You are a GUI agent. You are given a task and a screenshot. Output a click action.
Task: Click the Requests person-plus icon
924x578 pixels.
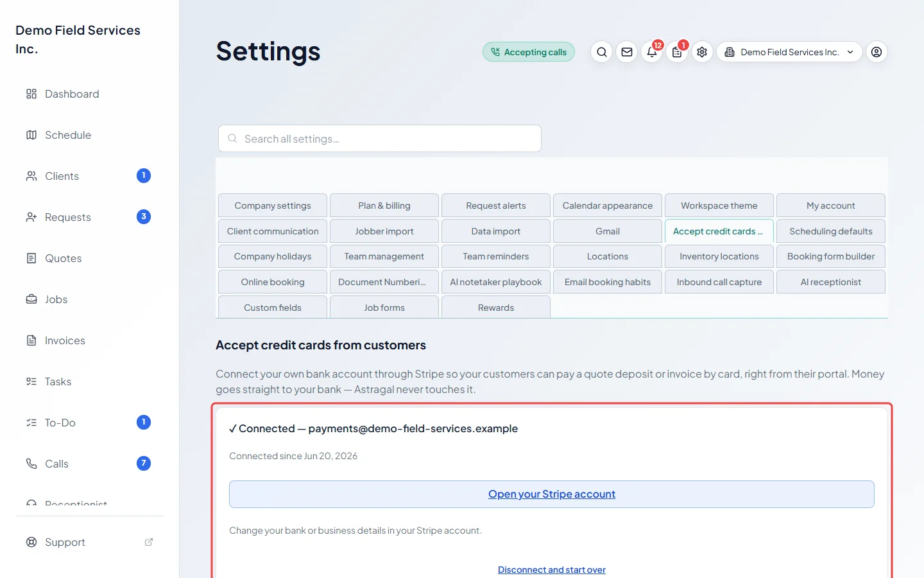31,217
